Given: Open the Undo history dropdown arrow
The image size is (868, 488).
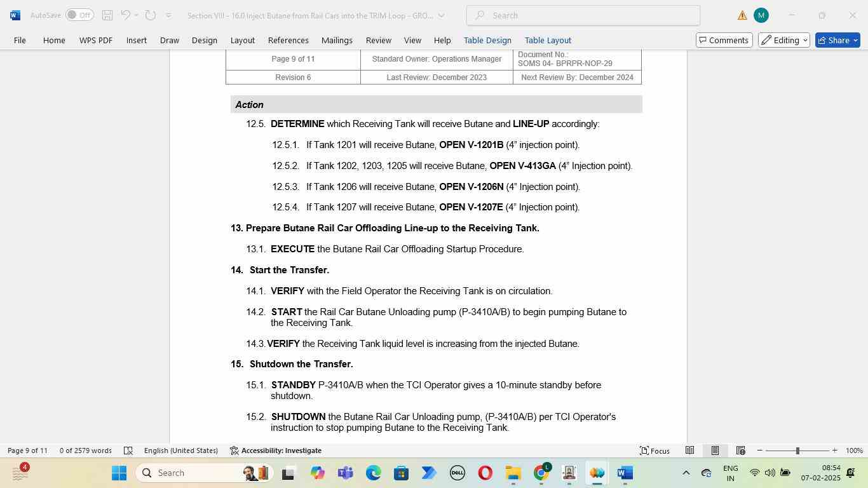Looking at the screenshot, I should (x=137, y=15).
